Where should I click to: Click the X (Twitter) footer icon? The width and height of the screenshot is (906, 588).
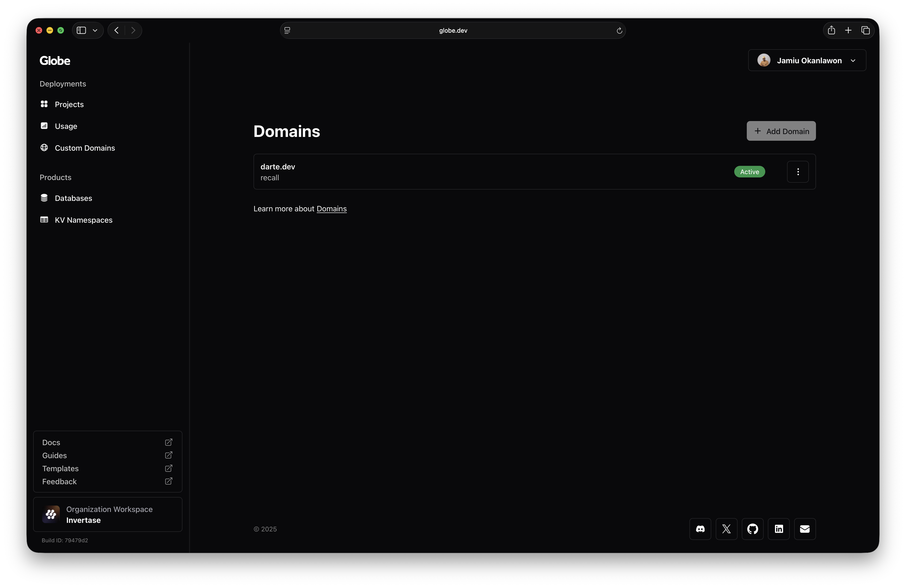[726, 529]
